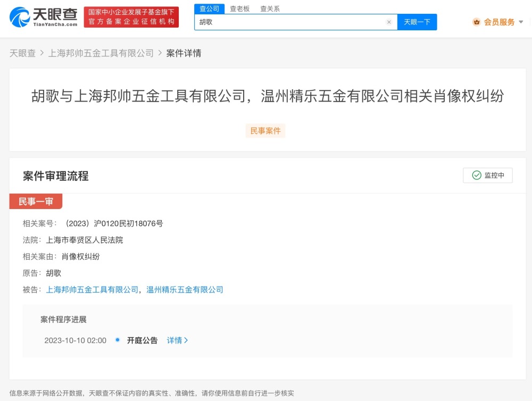Select the 查关系 search tab
Viewport: 532px width, 401px height.
270,9
